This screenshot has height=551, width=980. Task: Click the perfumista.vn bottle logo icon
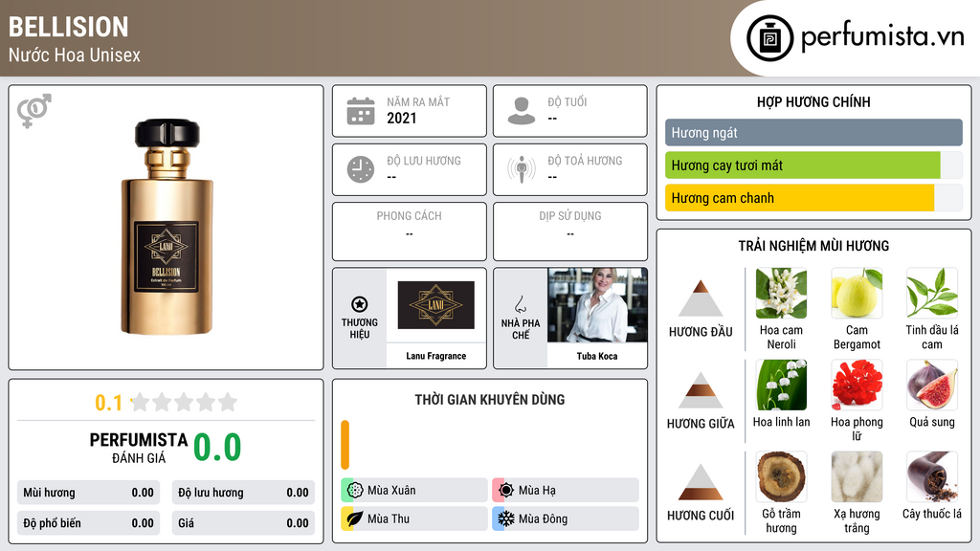click(x=769, y=38)
